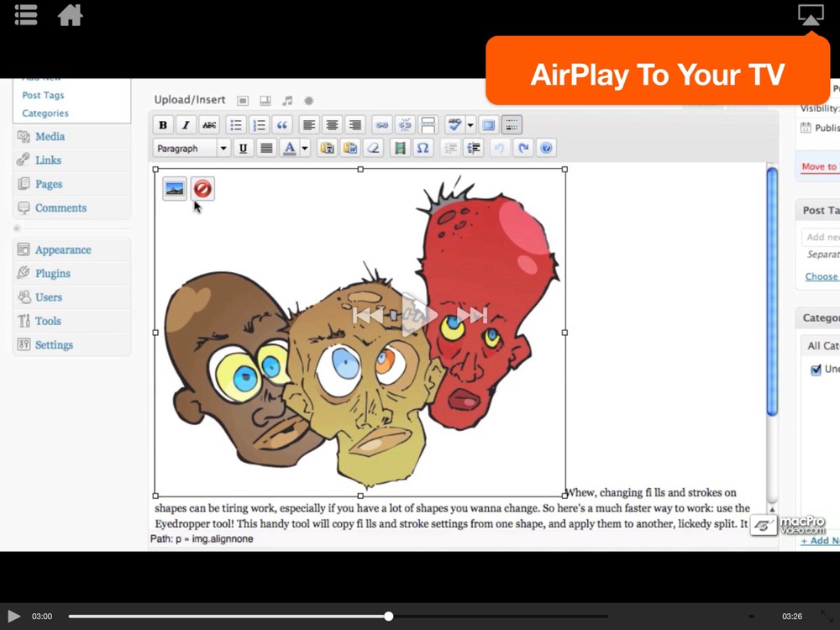Align text right
Screen dimensions: 840x630
355,125
